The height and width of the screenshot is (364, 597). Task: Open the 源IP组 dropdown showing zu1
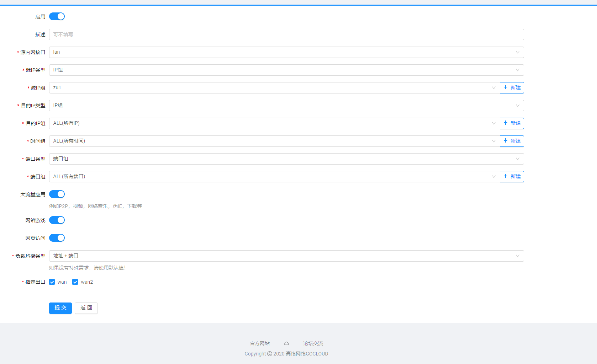click(x=274, y=88)
